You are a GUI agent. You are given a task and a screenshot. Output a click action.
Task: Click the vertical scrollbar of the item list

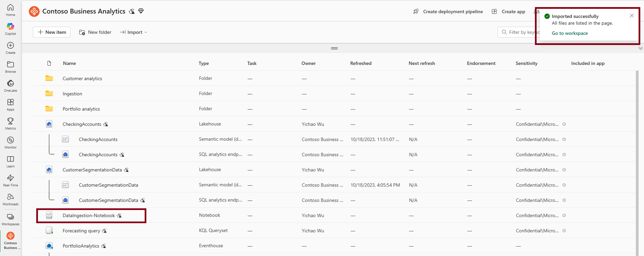click(637, 162)
